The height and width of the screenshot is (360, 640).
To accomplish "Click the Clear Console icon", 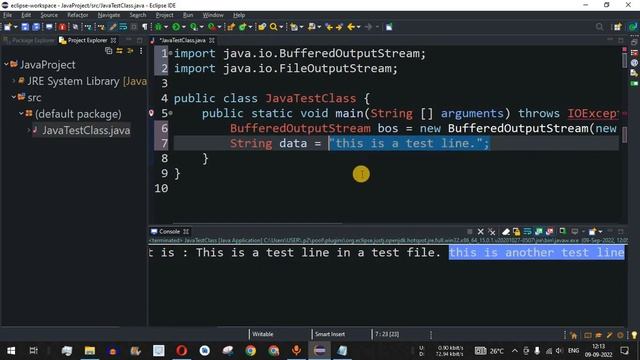I will (506, 232).
